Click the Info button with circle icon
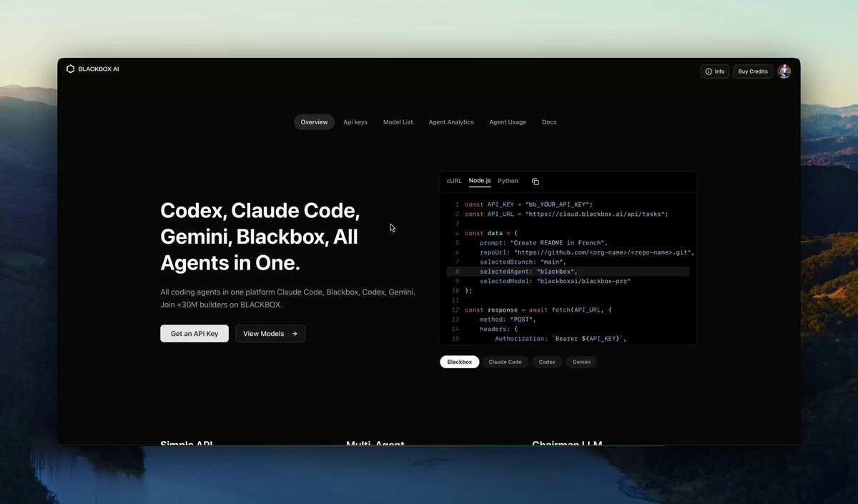Image resolution: width=858 pixels, height=504 pixels. [x=715, y=71]
